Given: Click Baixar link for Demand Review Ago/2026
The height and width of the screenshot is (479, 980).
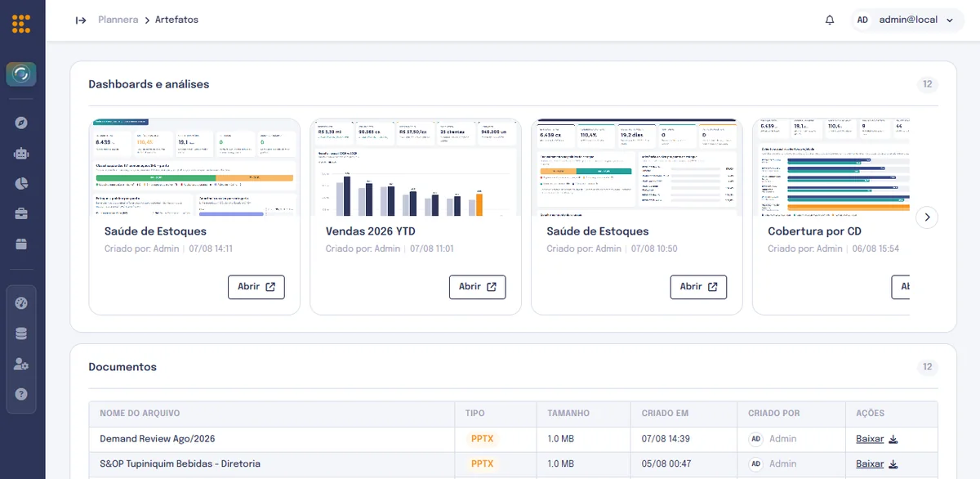Looking at the screenshot, I should click(x=870, y=439).
